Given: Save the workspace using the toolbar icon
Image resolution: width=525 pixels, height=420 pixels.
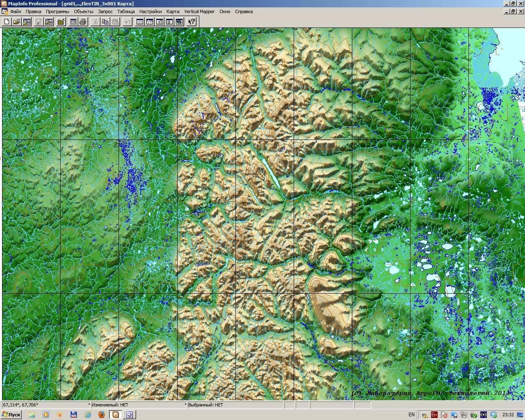Looking at the screenshot, I should 49,22.
